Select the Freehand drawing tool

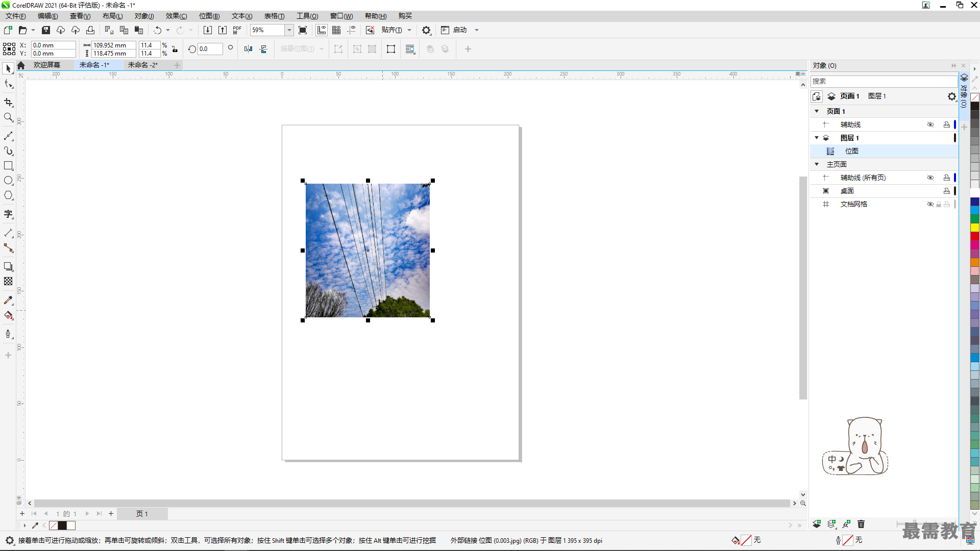8,136
